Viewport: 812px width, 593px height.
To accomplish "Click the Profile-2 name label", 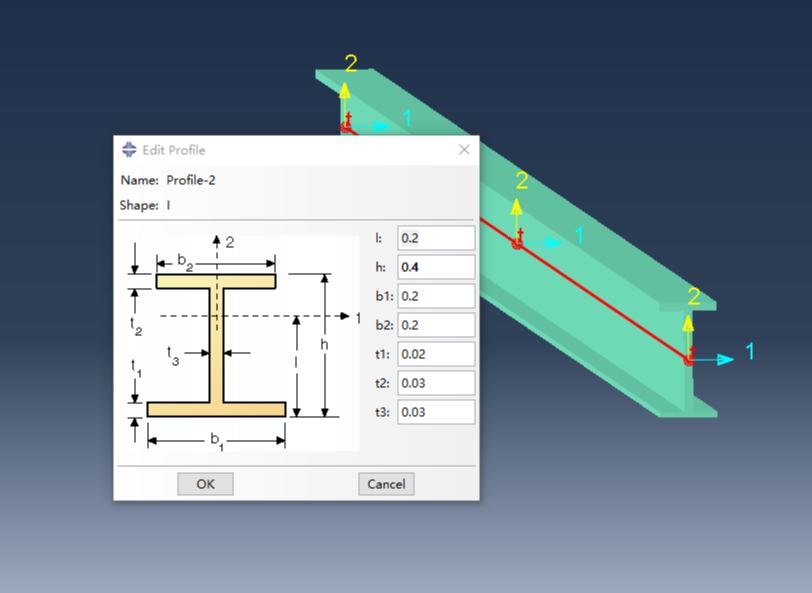I will click(190, 180).
